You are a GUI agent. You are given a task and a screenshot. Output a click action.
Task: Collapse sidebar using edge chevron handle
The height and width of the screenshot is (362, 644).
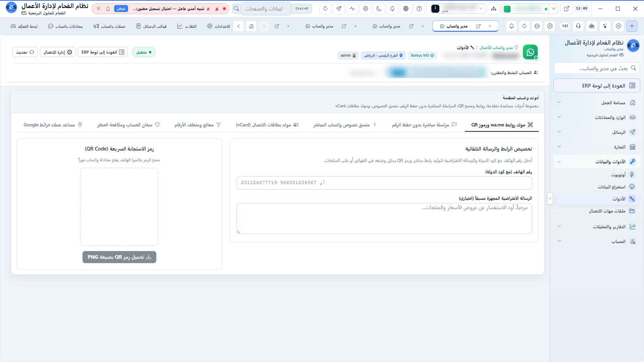tap(550, 198)
